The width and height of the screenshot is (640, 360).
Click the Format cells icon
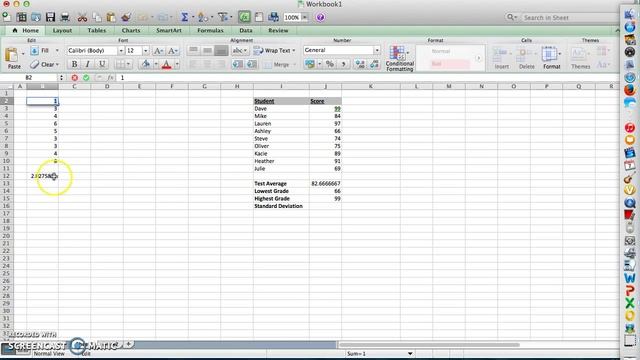(551, 58)
